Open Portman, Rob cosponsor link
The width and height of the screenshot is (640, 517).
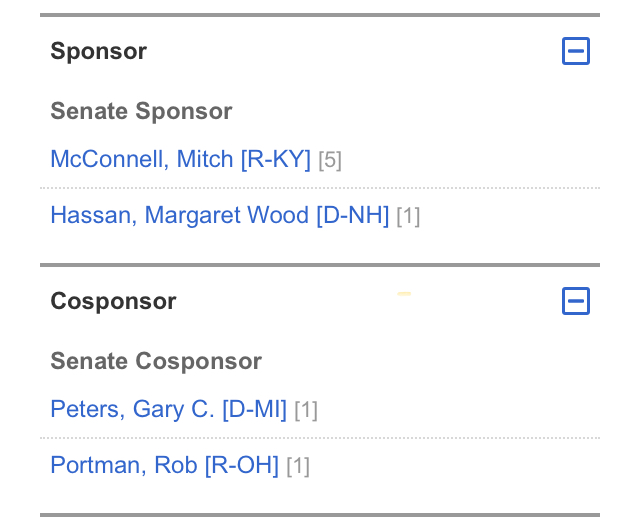tap(125, 465)
